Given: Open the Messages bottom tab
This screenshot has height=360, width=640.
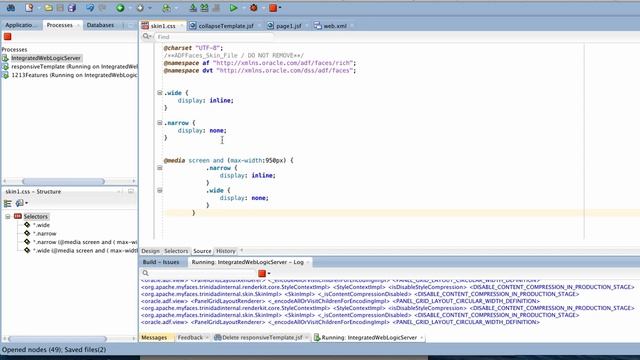Looking at the screenshot, I should [x=154, y=338].
